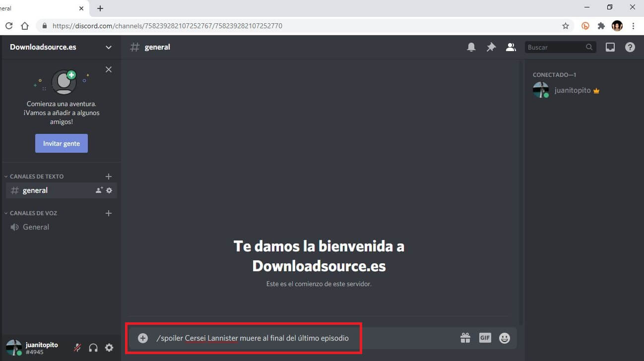Viewport: 644px width, 361px height.
Task: Create channel in Canales de voz
Action: (x=109, y=213)
